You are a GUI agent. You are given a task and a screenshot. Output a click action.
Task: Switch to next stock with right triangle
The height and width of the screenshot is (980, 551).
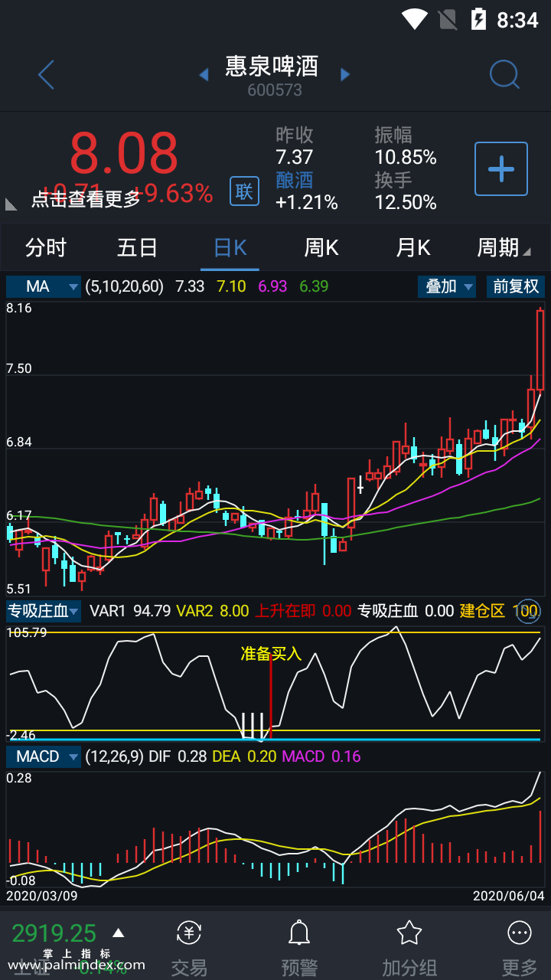345,74
